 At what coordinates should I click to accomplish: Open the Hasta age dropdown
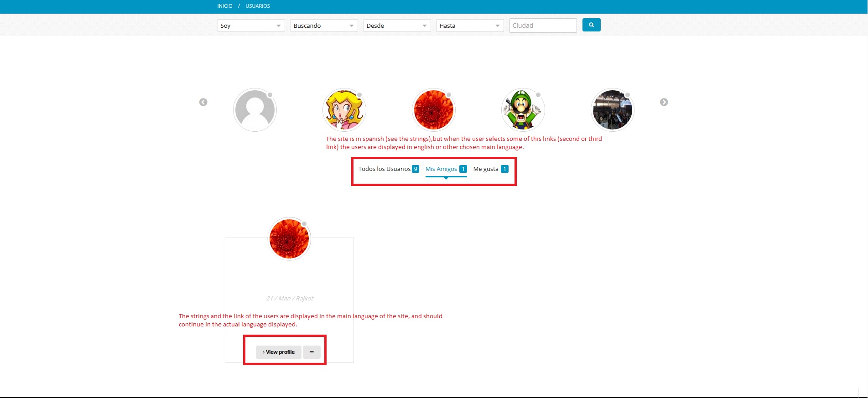click(x=470, y=26)
